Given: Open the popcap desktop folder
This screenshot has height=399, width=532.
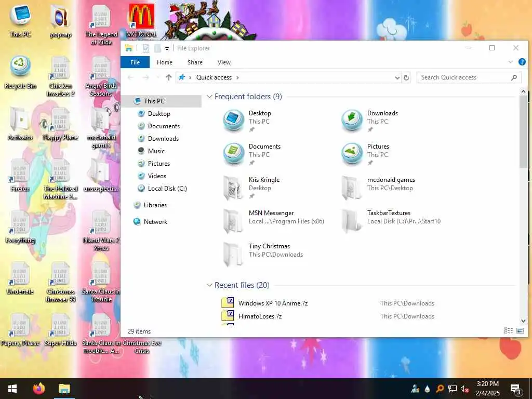Looking at the screenshot, I should pos(60,21).
